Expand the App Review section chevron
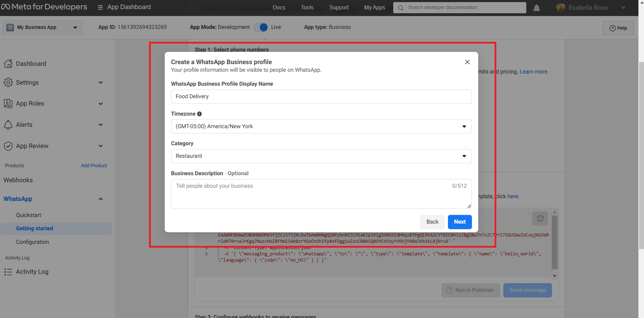Screen dimensions: 644x318 click(x=101, y=146)
